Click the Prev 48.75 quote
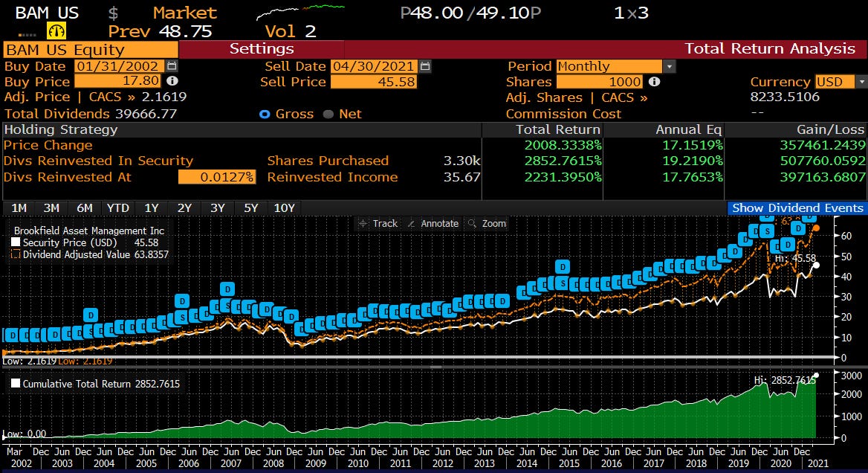The image size is (868, 473). 160,31
